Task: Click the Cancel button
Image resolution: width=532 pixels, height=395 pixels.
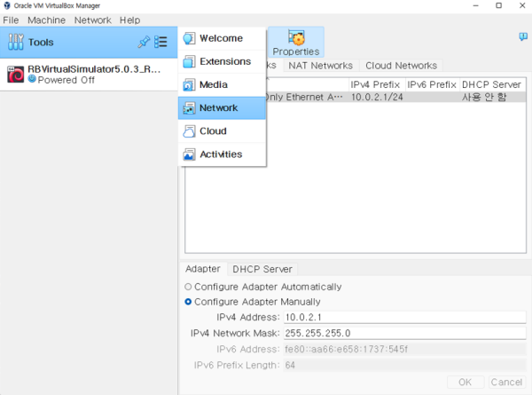Action: pyautogui.click(x=506, y=382)
